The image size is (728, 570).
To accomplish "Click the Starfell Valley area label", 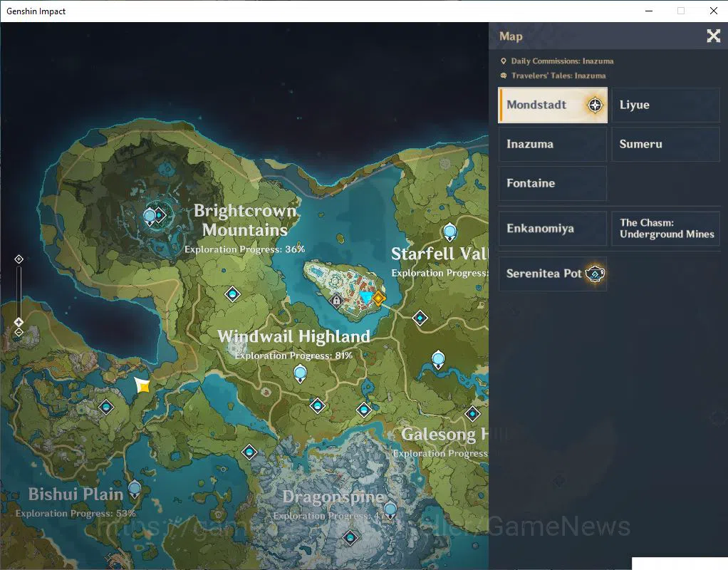I will 440,254.
